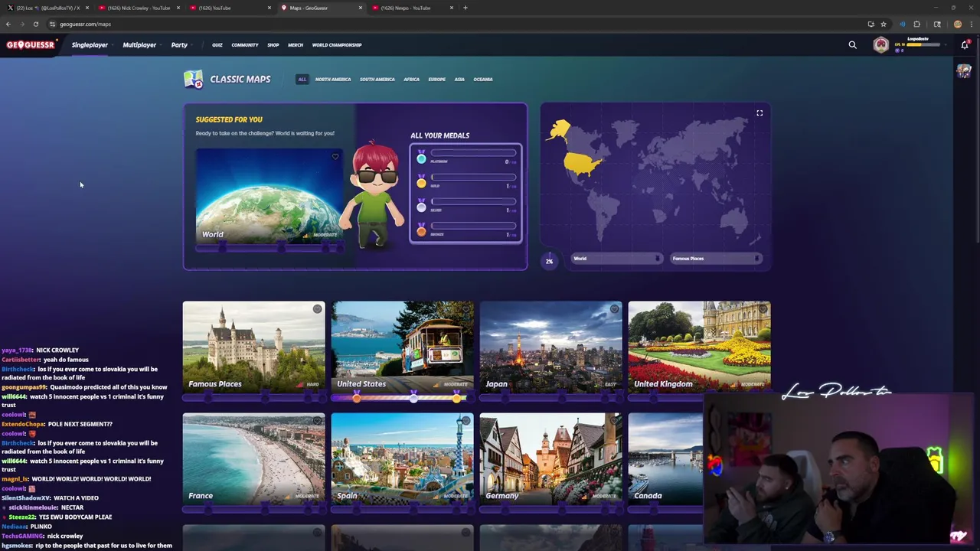Open the user profile dropdown arrow
Viewport: 980px width, 551px height.
tap(946, 45)
